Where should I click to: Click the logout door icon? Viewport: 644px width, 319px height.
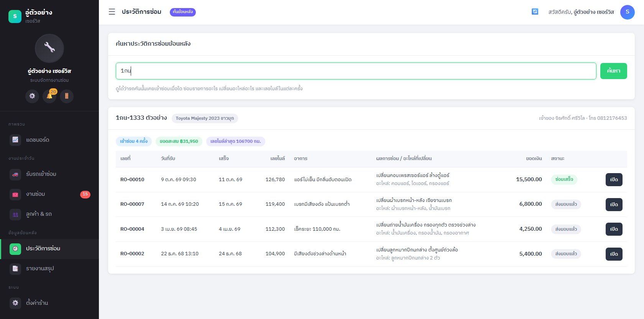point(67,96)
